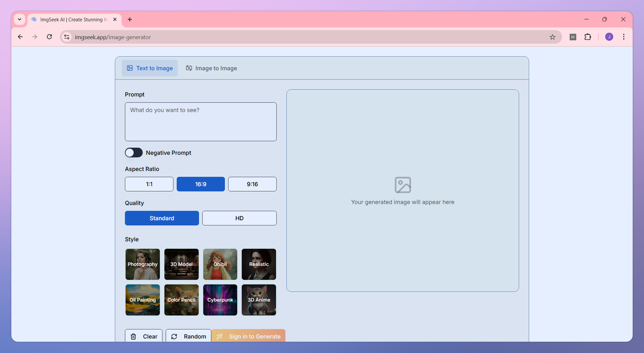Pick the Photography style thumbnail
Screen dimensions: 644x353
pyautogui.click(x=143, y=264)
